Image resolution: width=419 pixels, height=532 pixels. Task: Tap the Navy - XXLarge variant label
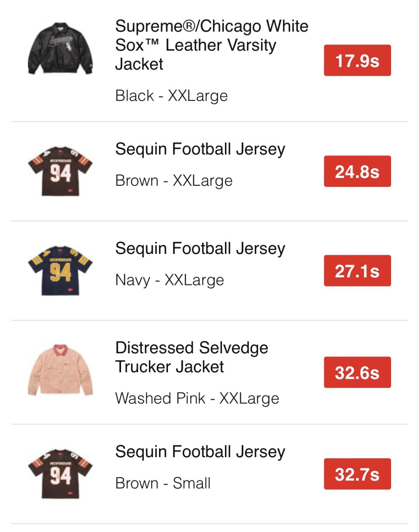(x=170, y=280)
